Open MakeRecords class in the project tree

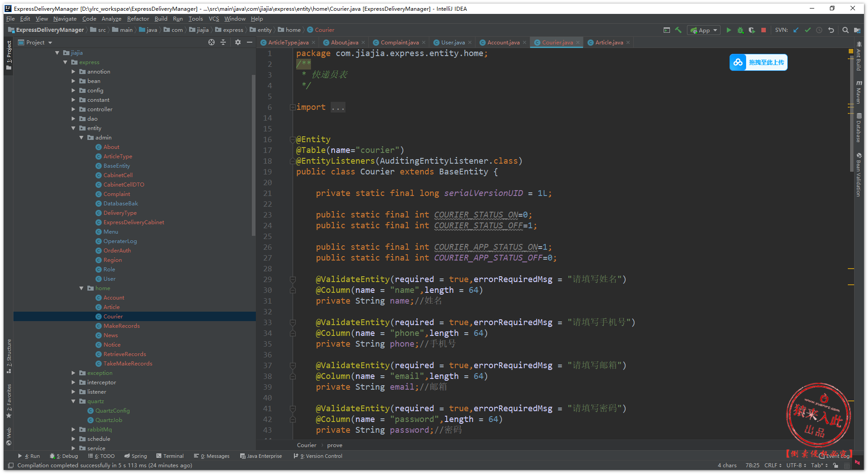[x=121, y=326]
